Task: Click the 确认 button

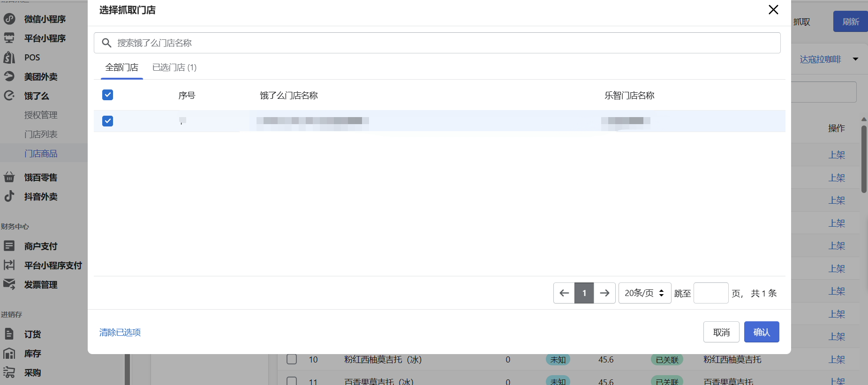Action: pyautogui.click(x=762, y=332)
